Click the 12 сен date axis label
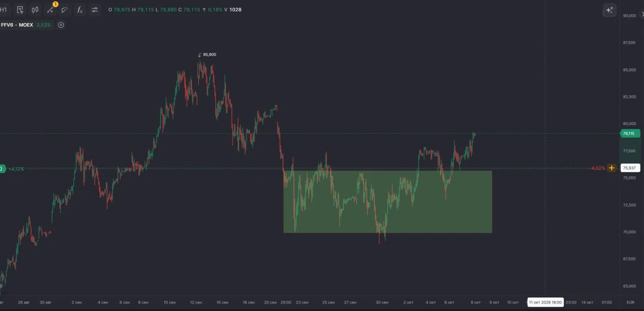Screen dimensions: 644x311 click(x=196, y=302)
